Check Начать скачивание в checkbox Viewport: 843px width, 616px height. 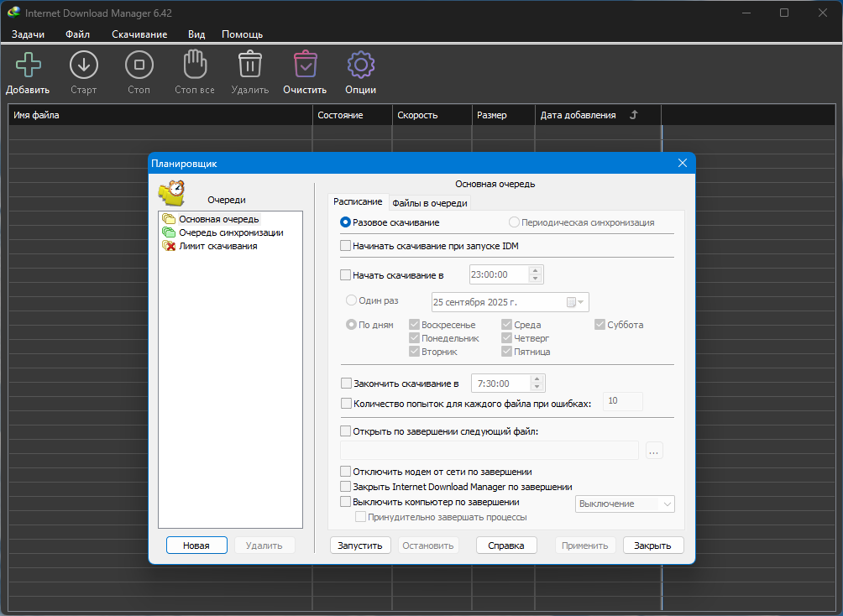pyautogui.click(x=346, y=274)
